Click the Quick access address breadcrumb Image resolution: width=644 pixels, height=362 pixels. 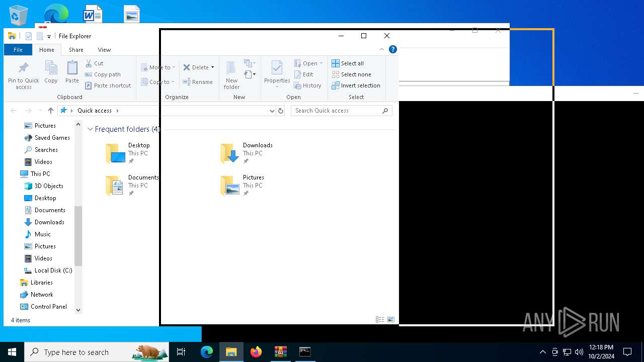[x=94, y=111]
